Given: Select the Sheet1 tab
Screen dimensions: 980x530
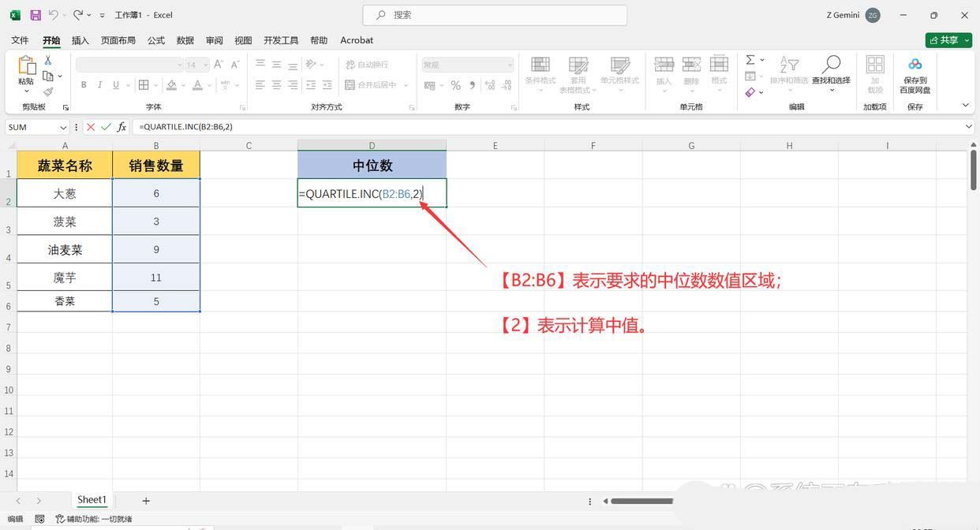Looking at the screenshot, I should pyautogui.click(x=92, y=500).
